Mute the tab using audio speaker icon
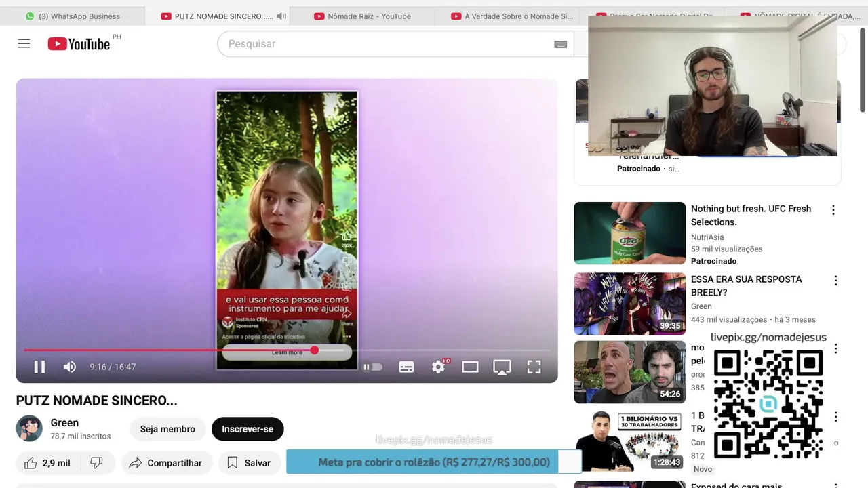 [281, 16]
